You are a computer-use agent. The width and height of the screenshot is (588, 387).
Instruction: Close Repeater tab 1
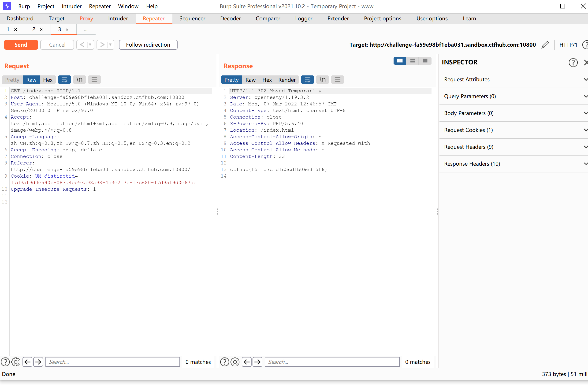point(15,30)
